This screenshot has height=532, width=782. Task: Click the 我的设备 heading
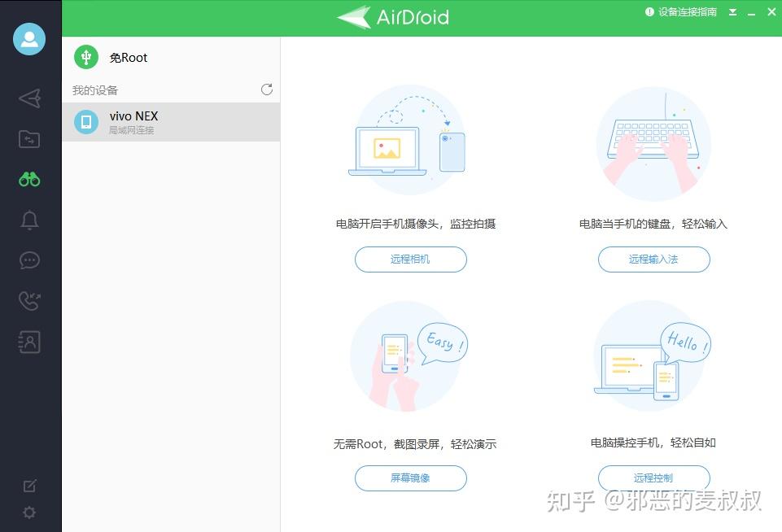click(x=95, y=90)
